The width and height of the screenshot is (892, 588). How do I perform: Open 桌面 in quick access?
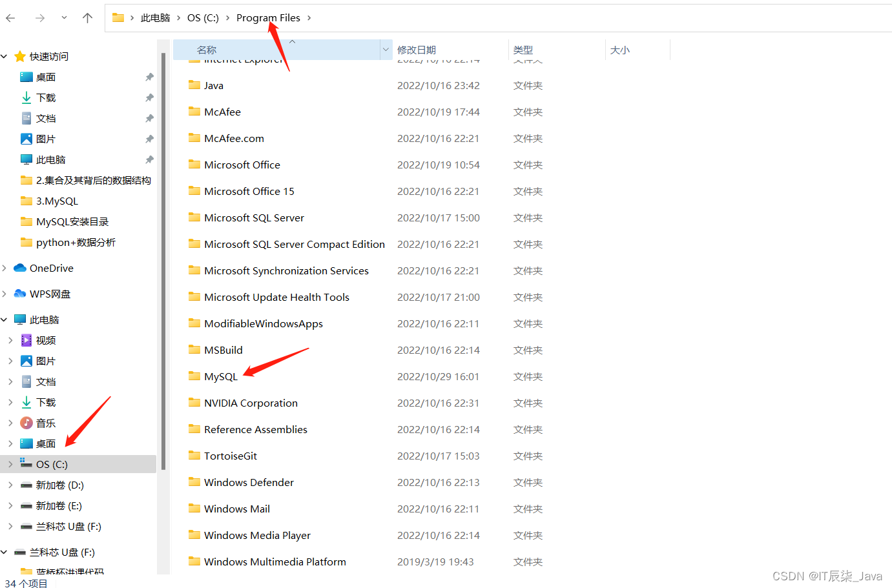tap(46, 77)
